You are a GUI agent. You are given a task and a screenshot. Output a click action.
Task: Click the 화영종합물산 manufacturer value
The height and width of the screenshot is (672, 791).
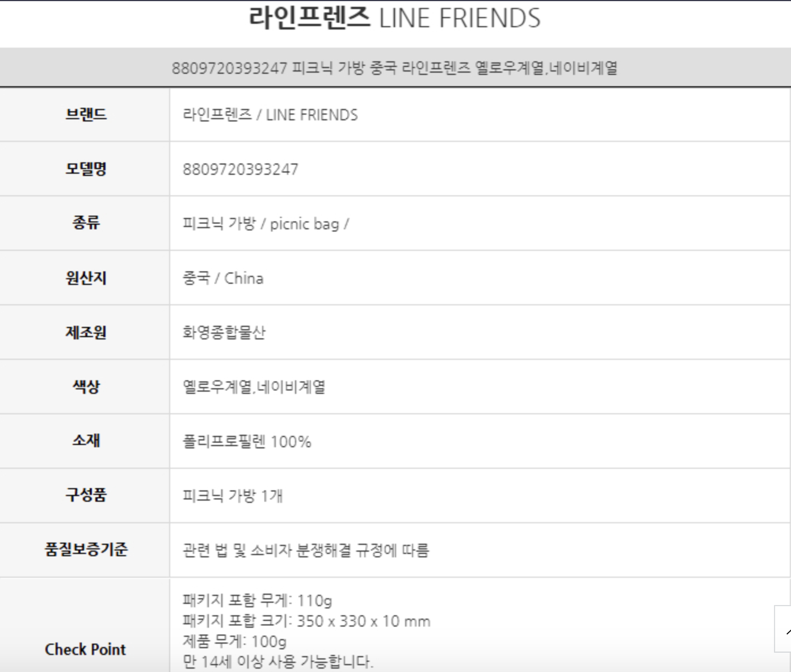pos(224,332)
